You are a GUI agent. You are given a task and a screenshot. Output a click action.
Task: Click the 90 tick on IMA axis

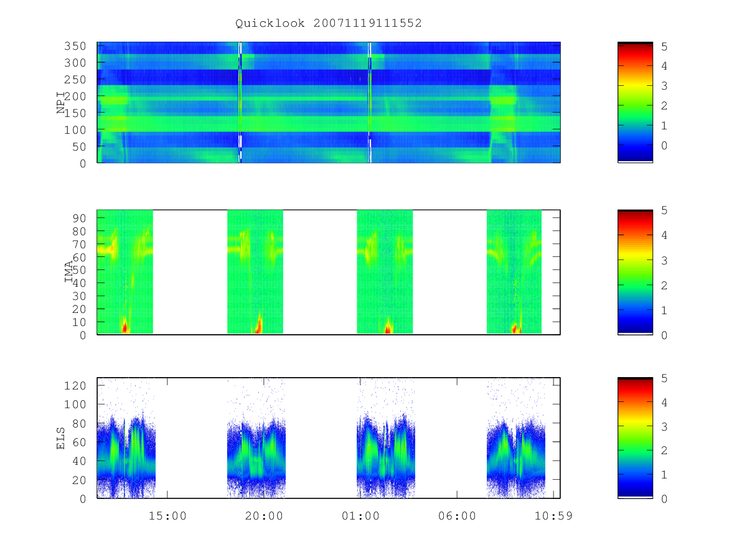pyautogui.click(x=79, y=218)
